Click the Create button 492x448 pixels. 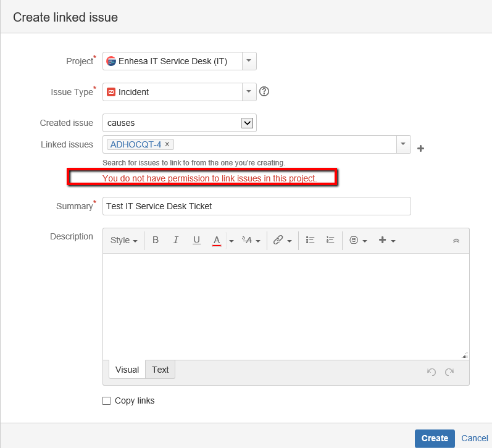coord(435,438)
